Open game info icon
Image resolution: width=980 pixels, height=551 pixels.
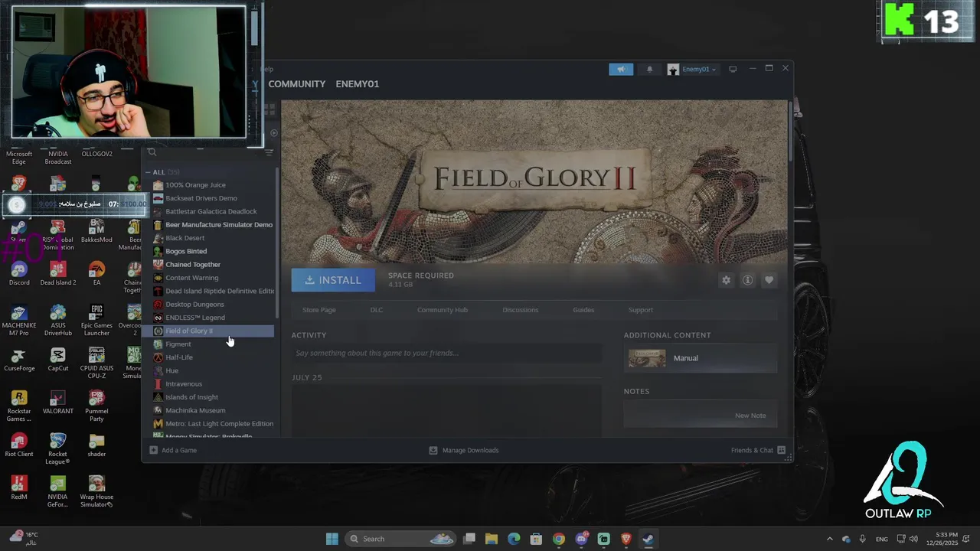pyautogui.click(x=747, y=280)
